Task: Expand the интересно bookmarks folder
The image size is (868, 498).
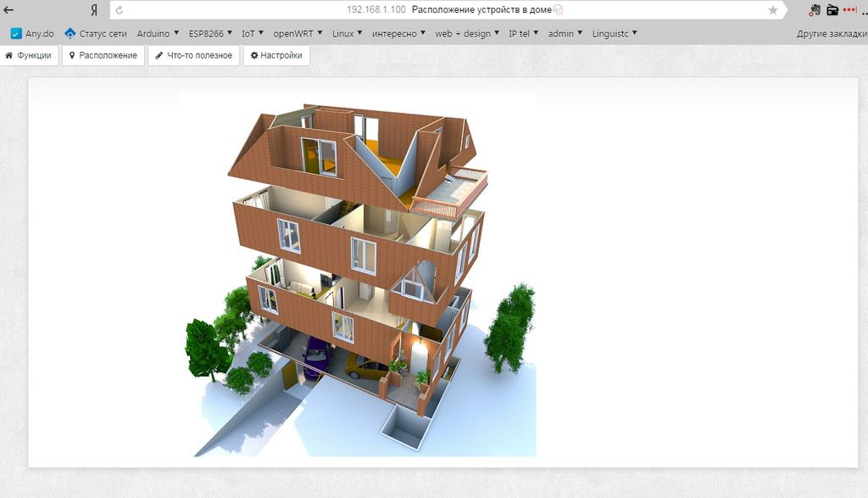Action: 398,33
